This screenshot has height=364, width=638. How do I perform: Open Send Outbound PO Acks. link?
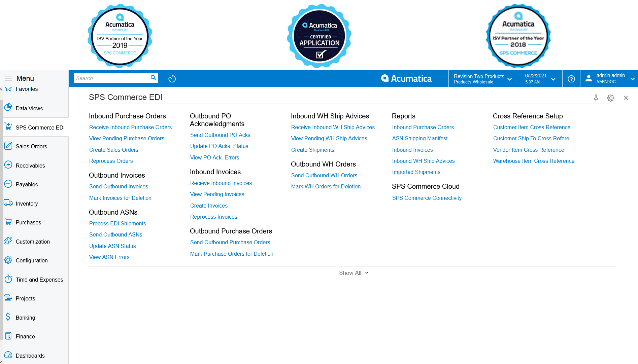pos(221,135)
